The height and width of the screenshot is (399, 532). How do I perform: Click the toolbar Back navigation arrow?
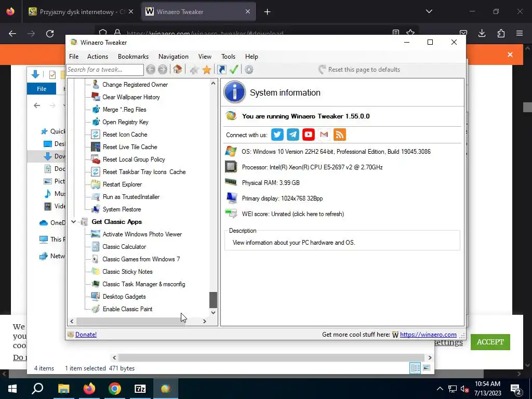point(151,70)
